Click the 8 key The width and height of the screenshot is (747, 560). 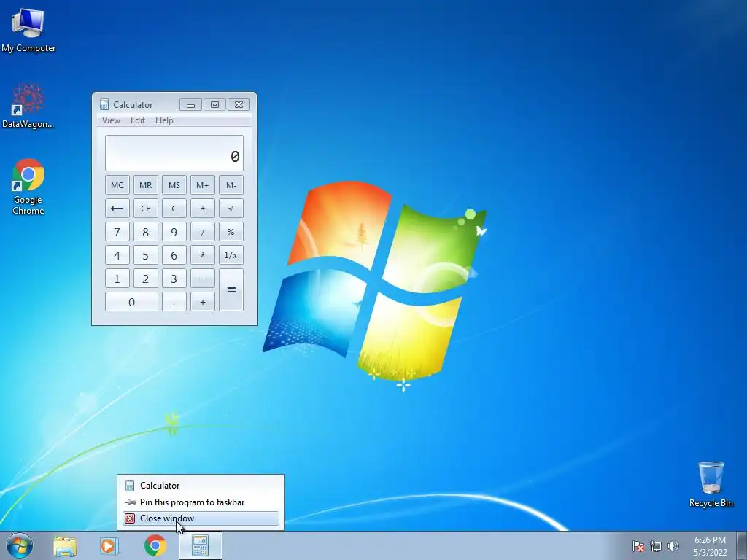click(146, 232)
